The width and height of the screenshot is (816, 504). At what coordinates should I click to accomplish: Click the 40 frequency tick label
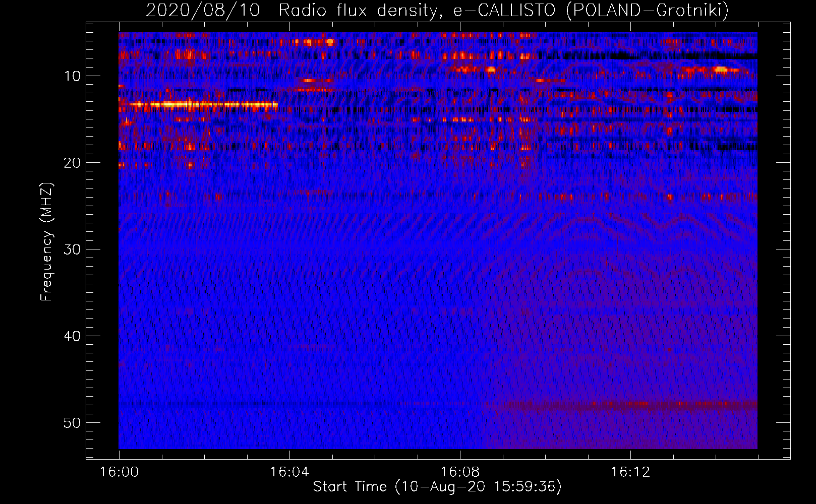tap(73, 336)
